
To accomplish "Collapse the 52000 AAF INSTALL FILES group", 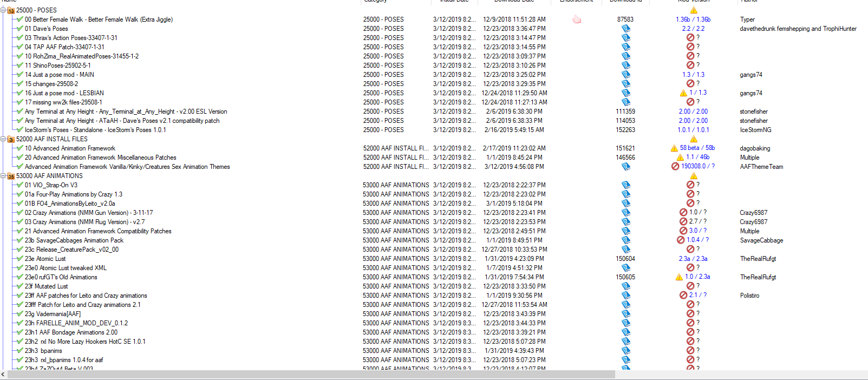I will click(3, 139).
